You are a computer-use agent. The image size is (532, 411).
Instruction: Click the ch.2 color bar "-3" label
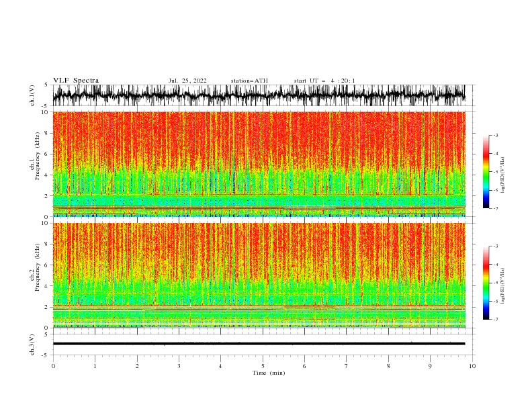[x=495, y=246]
